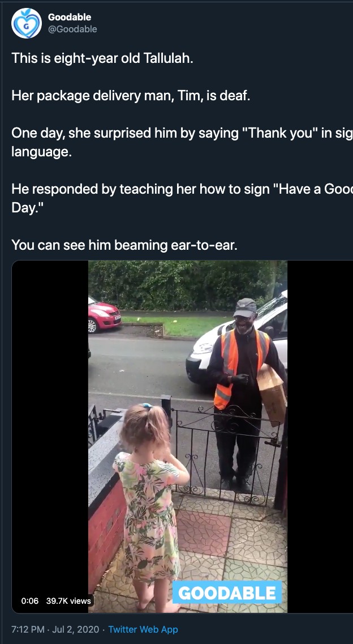Click the tweet text about Tallulah
Viewport: 353px width, 644px height.
pyautogui.click(x=182, y=152)
